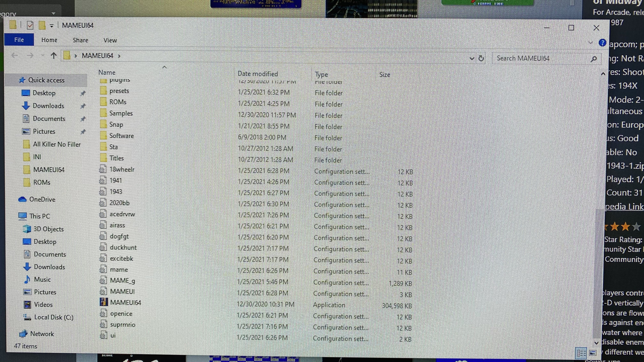The width and height of the screenshot is (644, 362).
Task: Select the ui config file icon
Action: click(103, 335)
